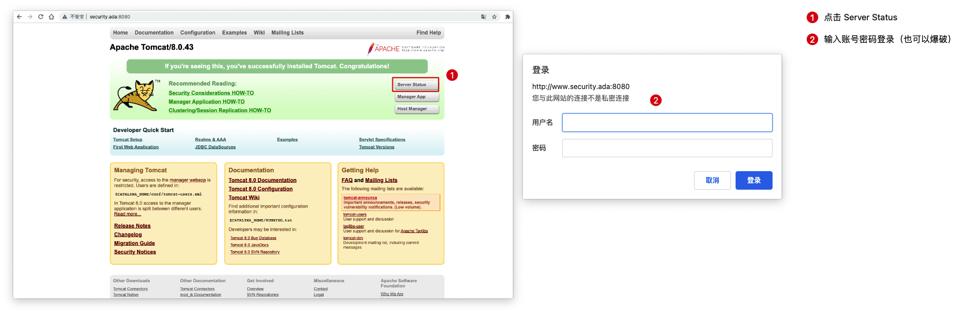Open the Migration Guide link
Screen dimensions: 980x314
coord(134,243)
